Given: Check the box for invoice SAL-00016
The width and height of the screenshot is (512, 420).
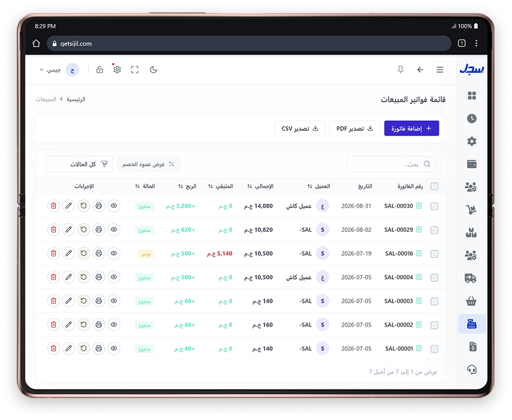Looking at the screenshot, I should click(434, 254).
